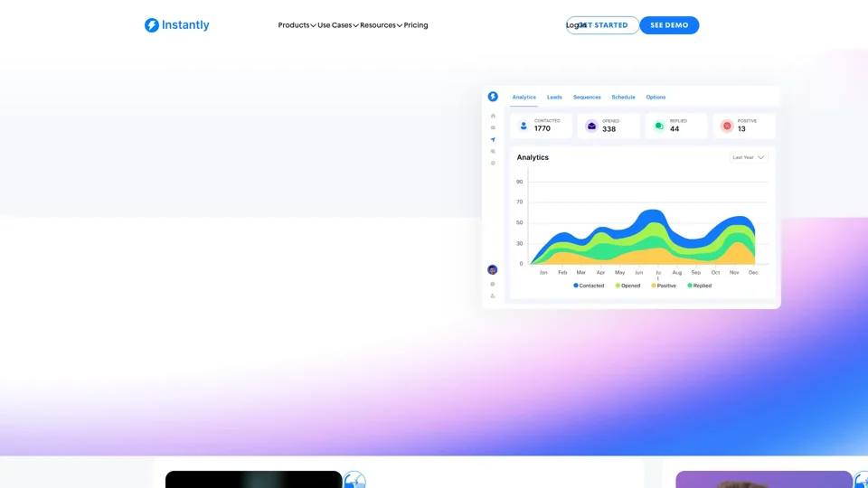Image resolution: width=868 pixels, height=488 pixels.
Task: Click the light green Opened legend dot
Action: tap(618, 286)
